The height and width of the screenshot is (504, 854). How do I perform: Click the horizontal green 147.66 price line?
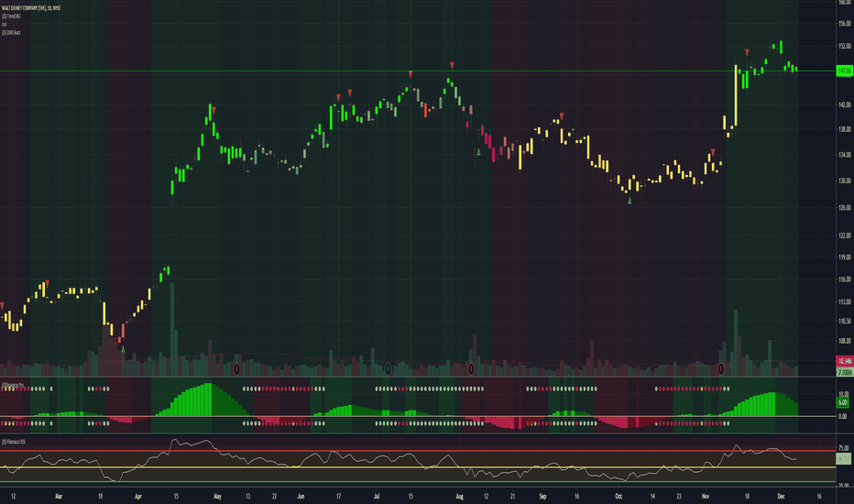(x=418, y=71)
